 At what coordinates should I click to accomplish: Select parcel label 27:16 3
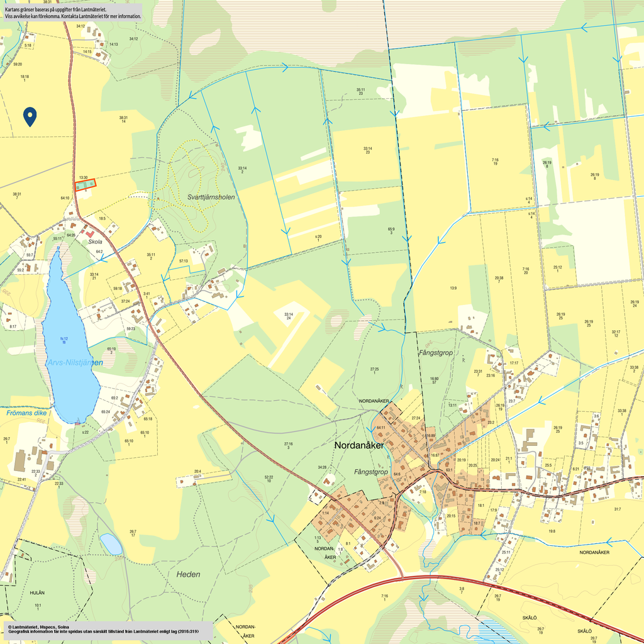(x=288, y=445)
